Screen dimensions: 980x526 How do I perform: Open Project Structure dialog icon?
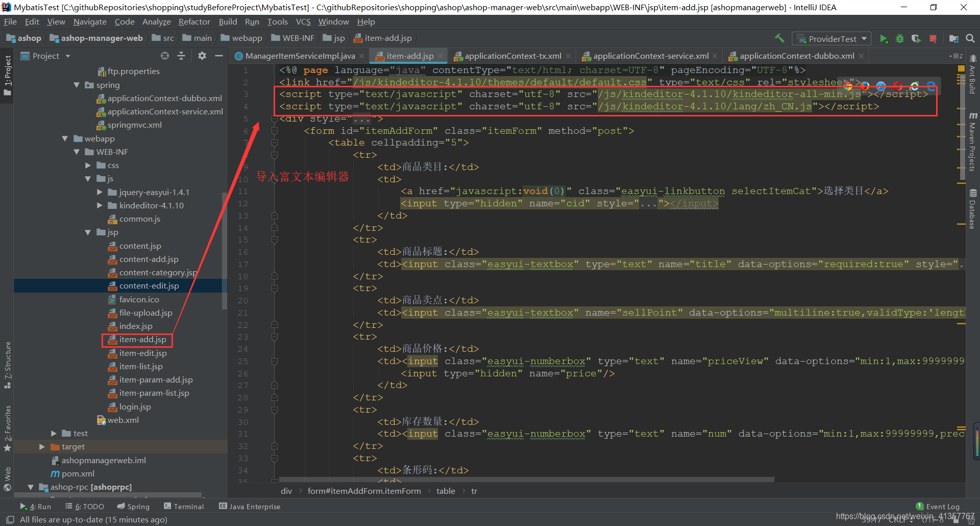pos(953,39)
